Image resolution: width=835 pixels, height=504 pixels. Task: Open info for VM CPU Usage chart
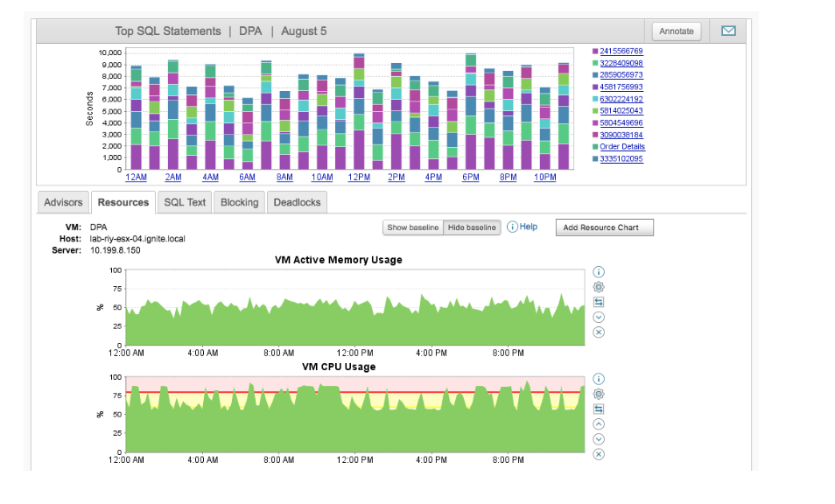pyautogui.click(x=599, y=379)
